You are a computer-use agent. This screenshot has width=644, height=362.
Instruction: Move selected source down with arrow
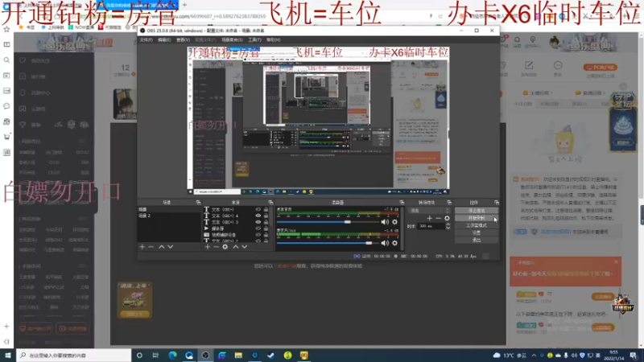coord(245,247)
